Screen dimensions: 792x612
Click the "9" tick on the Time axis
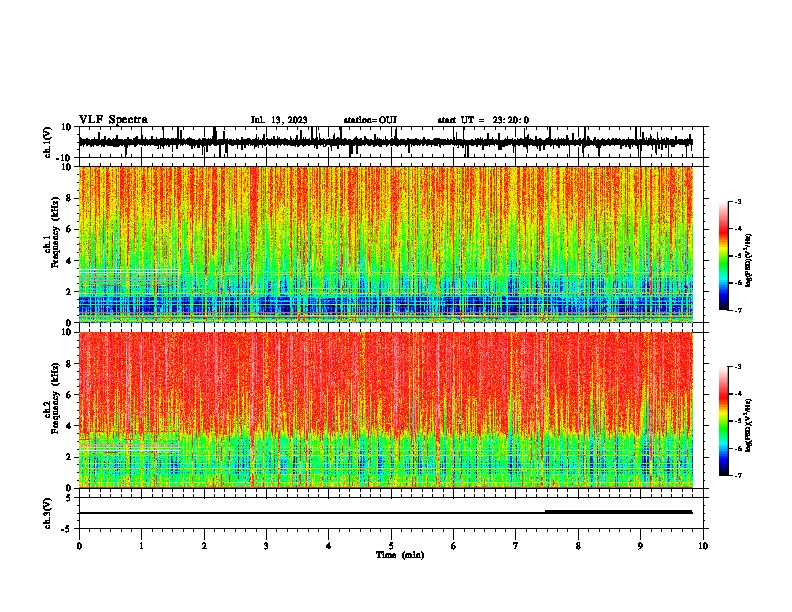(x=640, y=546)
